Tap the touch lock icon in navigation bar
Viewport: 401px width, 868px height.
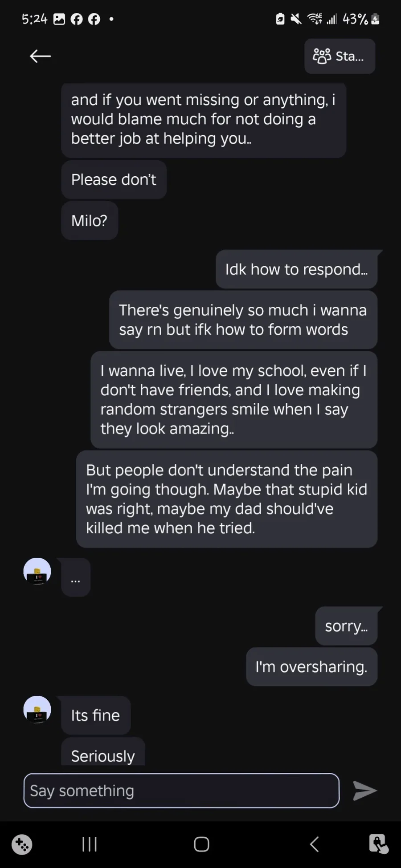[378, 844]
